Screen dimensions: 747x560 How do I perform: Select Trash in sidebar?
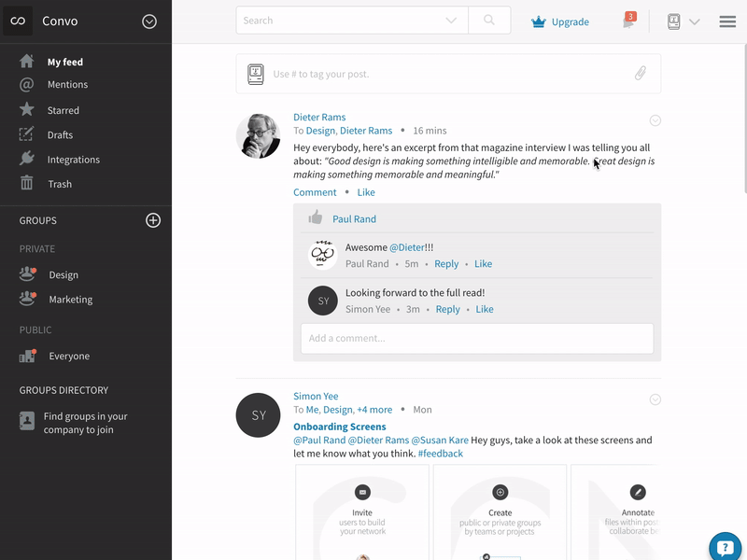[60, 184]
